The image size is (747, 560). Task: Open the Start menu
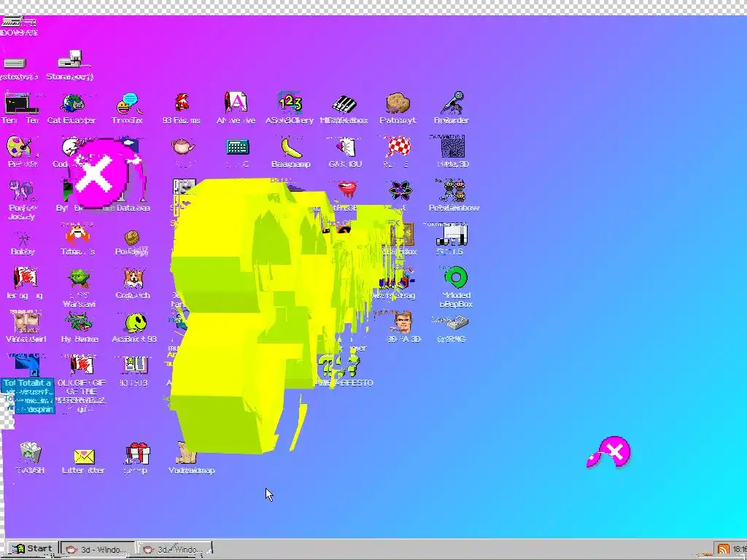click(32, 549)
